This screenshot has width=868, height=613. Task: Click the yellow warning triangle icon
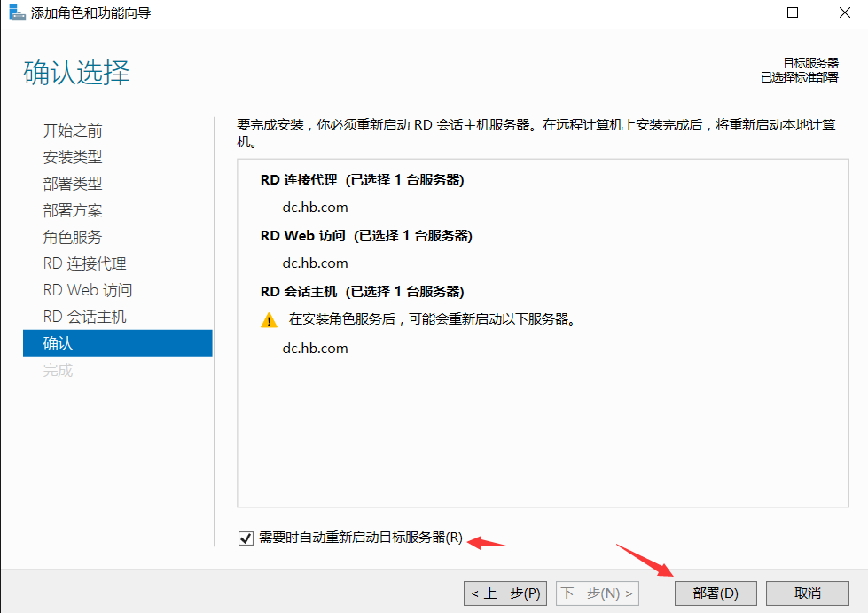pyautogui.click(x=269, y=320)
